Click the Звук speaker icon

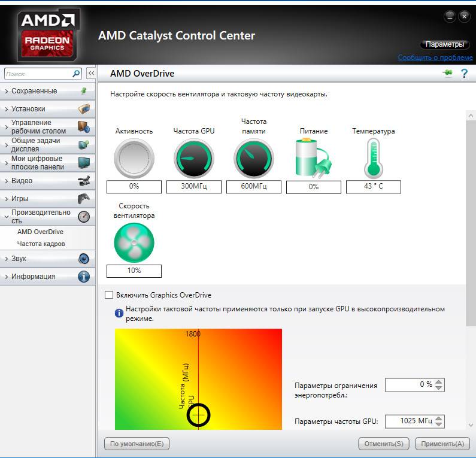point(84,259)
